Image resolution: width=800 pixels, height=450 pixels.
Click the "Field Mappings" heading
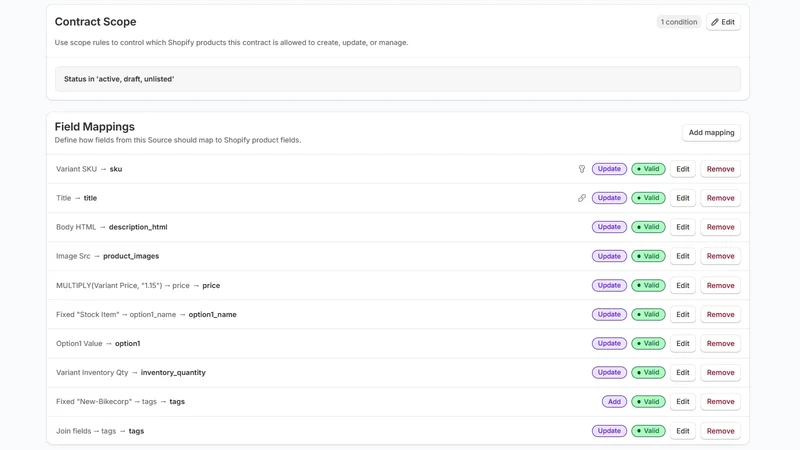click(95, 127)
